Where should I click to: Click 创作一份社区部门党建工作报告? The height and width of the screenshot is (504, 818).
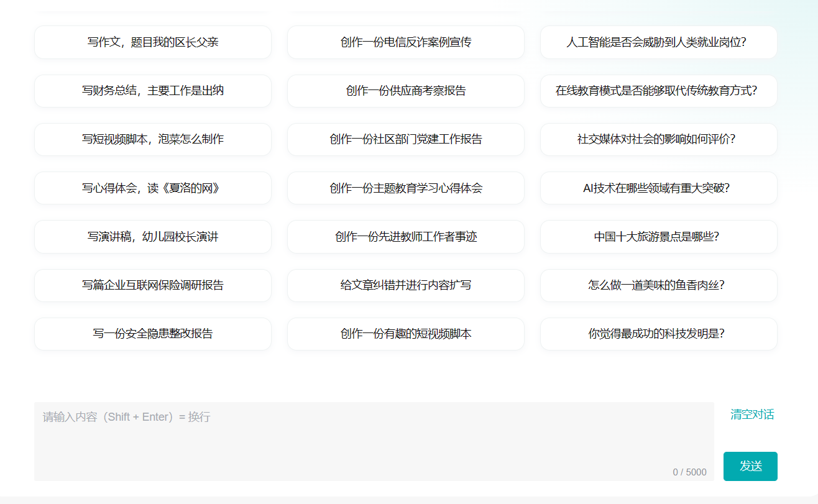tap(405, 139)
